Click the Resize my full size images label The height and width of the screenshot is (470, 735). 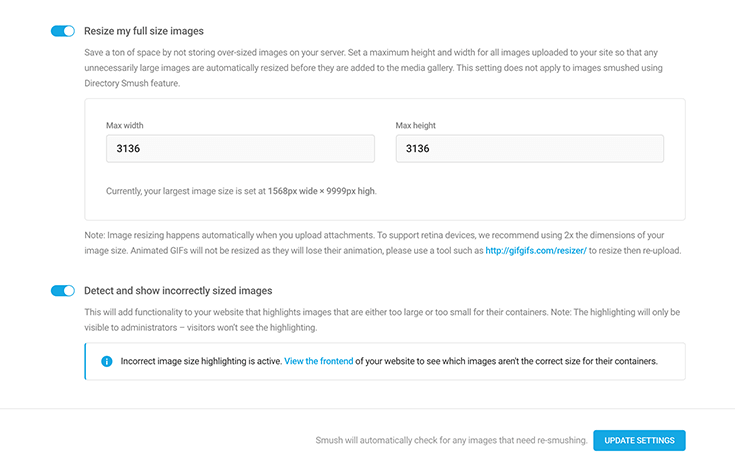point(144,31)
